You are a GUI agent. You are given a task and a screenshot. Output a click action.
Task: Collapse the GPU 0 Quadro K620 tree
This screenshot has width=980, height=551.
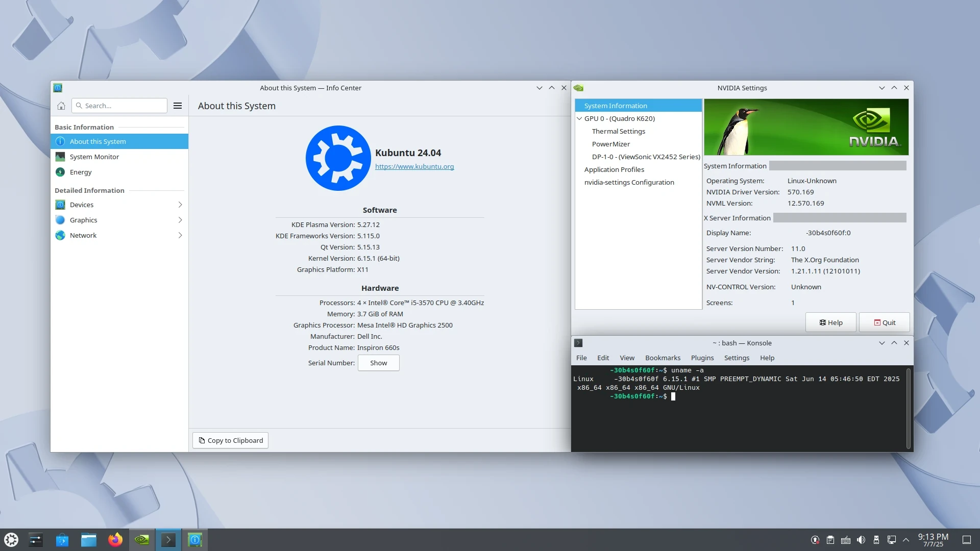click(579, 118)
